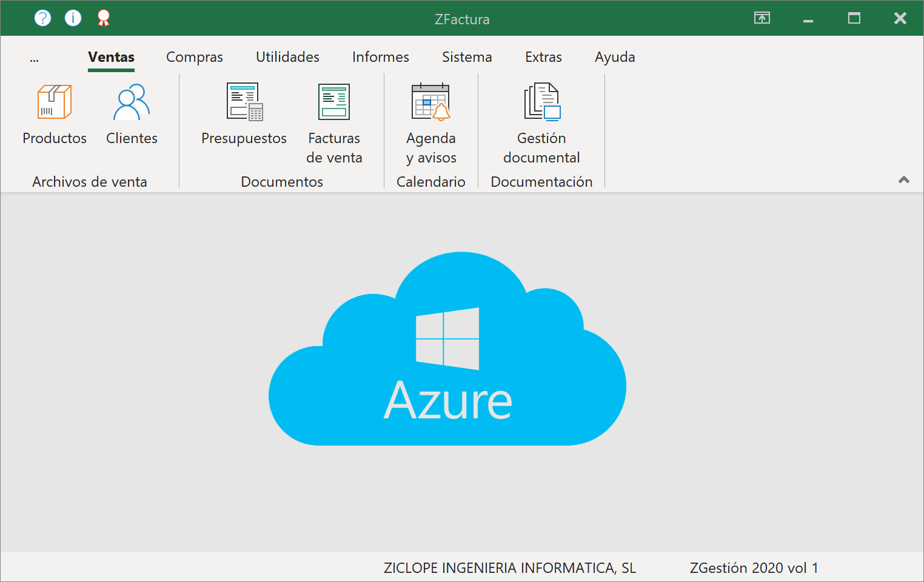Click the red ribbon license icon

(104, 18)
